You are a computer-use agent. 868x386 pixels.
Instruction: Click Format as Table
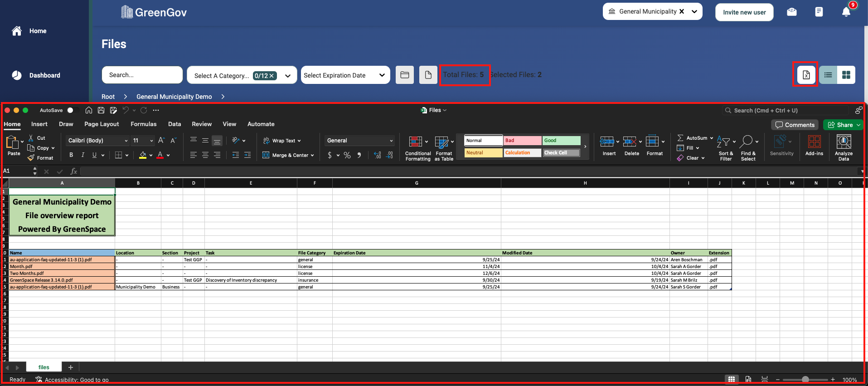(444, 148)
